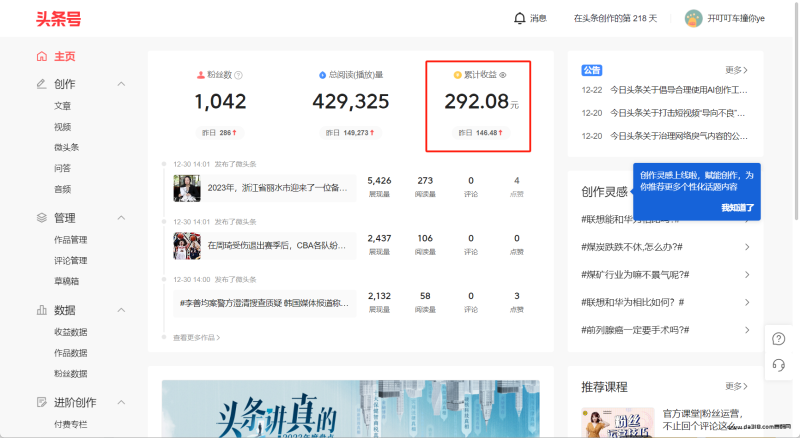Click thumbnail of CBA周琦 post

(x=187, y=246)
